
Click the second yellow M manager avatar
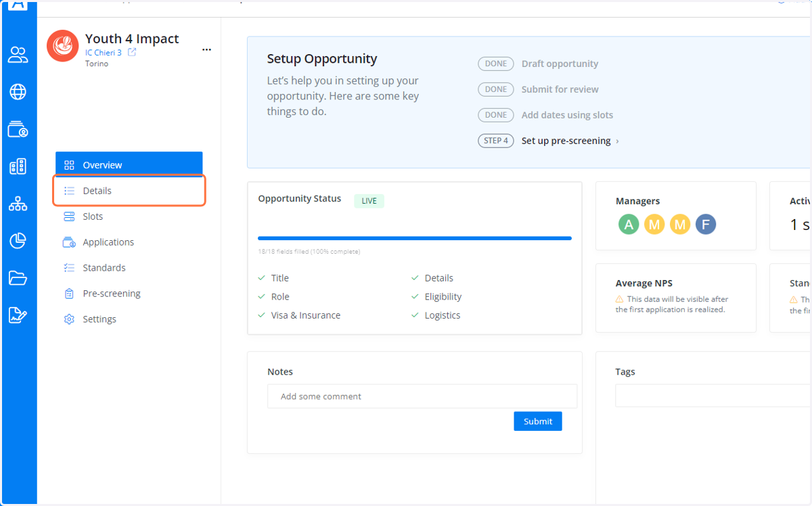[680, 225]
